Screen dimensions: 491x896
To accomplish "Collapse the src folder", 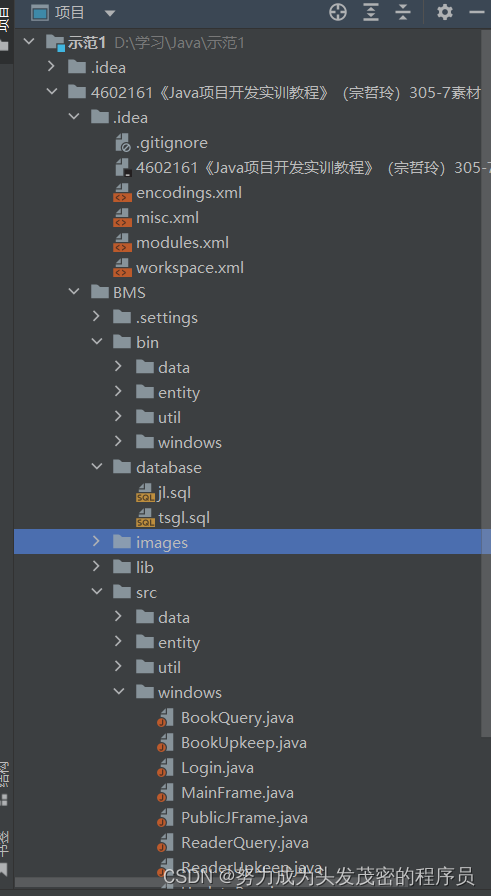I will point(97,591).
